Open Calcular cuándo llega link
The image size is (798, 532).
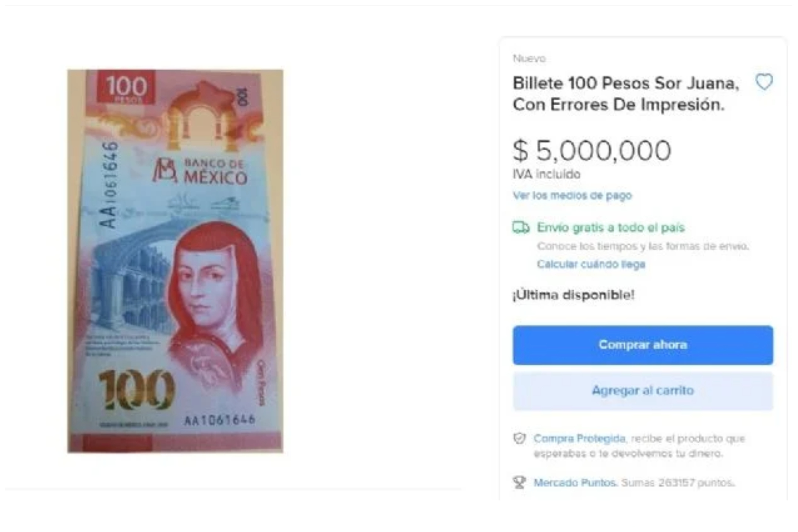pos(591,264)
